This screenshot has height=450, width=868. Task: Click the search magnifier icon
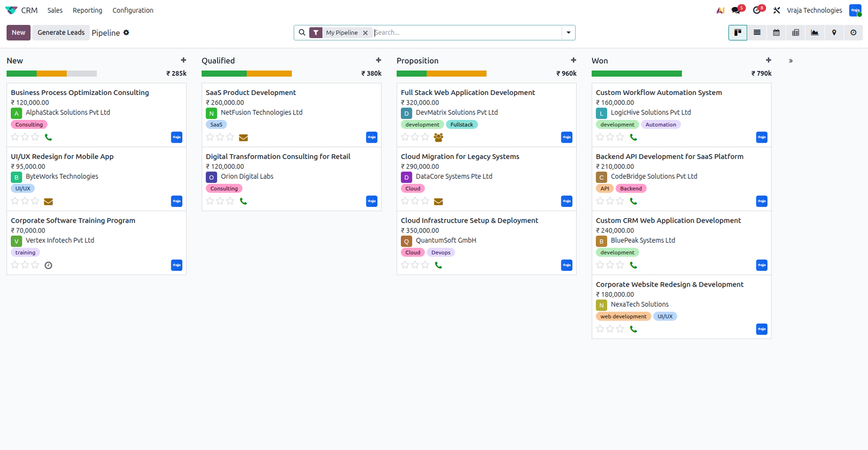tap(302, 33)
